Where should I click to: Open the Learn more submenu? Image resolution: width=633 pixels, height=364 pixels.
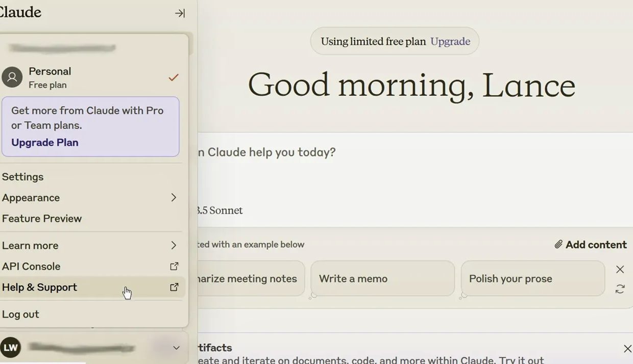coord(91,246)
